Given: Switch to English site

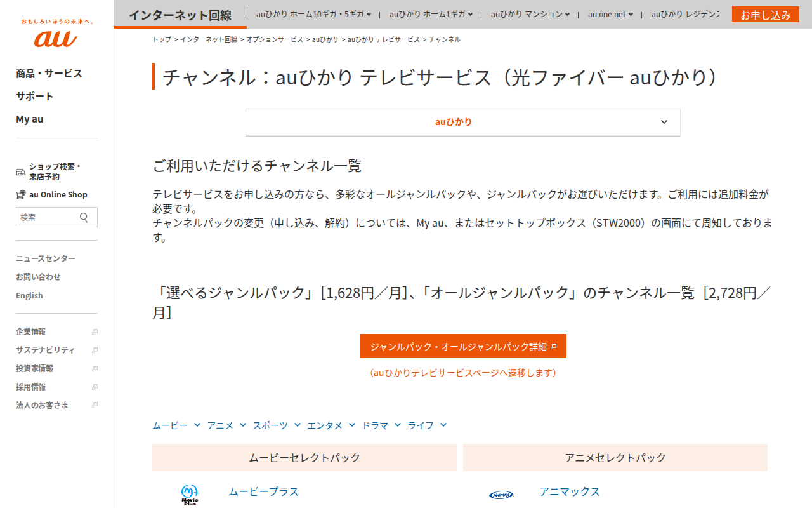Looking at the screenshot, I should 29,295.
